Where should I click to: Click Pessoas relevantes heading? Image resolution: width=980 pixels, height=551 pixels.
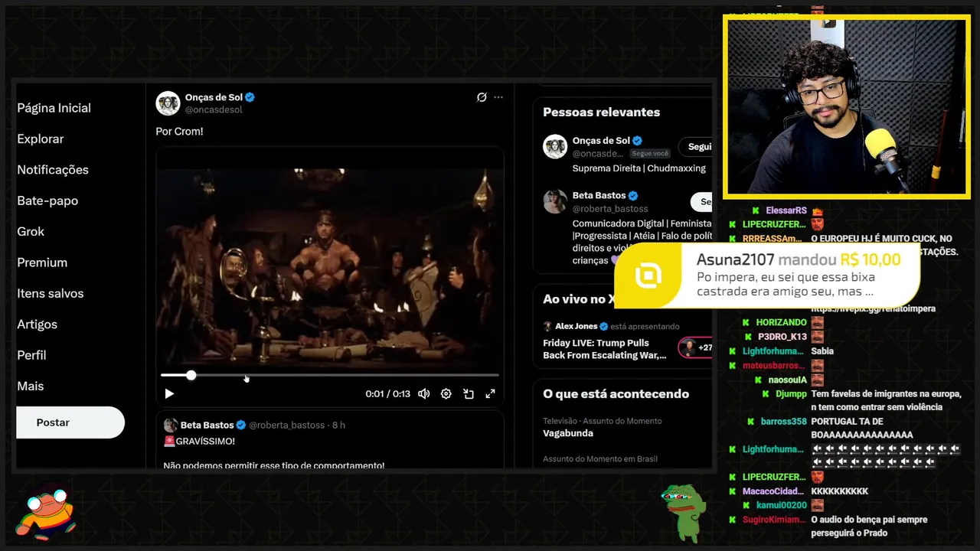click(x=601, y=112)
